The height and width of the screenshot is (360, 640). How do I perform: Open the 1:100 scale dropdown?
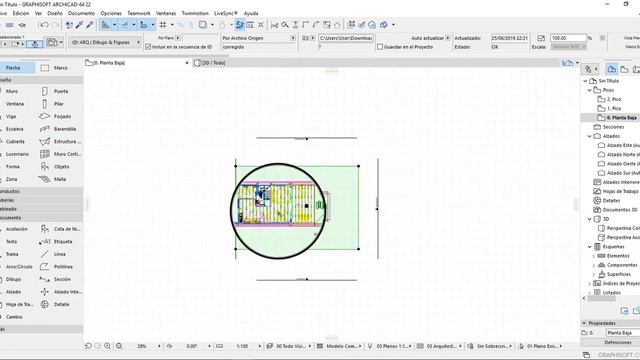point(260,346)
